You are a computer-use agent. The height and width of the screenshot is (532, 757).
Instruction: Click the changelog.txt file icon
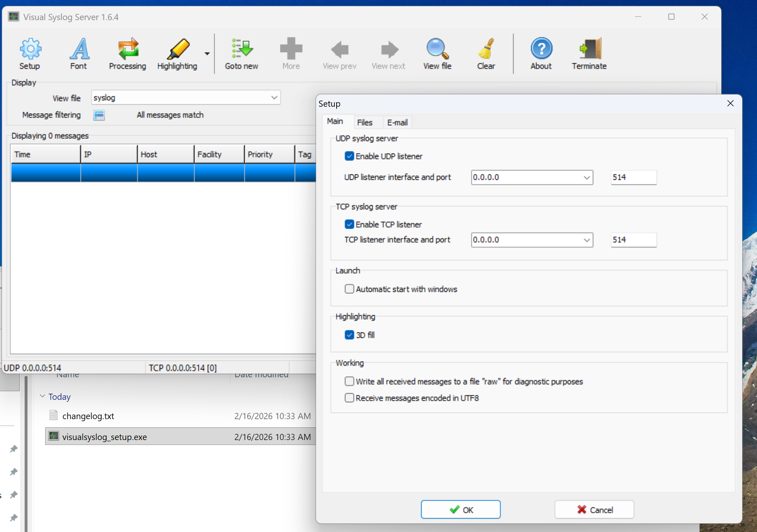(53, 415)
